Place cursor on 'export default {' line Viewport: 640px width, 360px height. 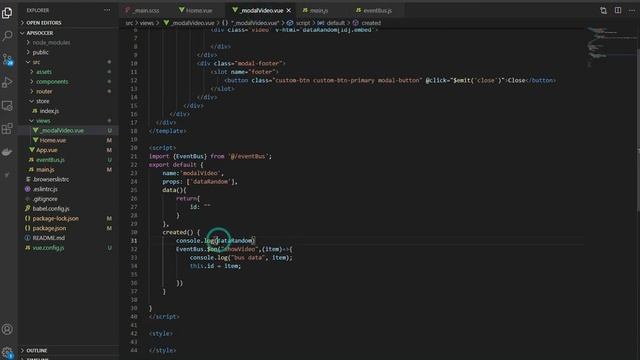(x=176, y=165)
